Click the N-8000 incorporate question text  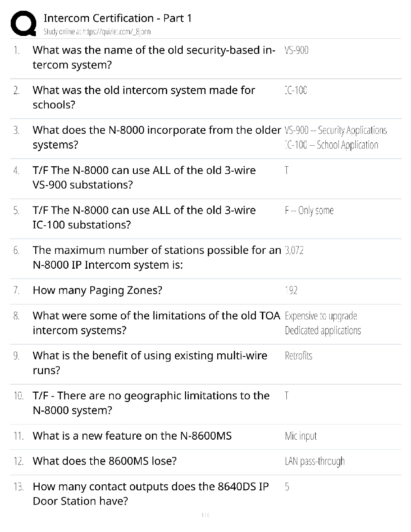tap(156, 137)
